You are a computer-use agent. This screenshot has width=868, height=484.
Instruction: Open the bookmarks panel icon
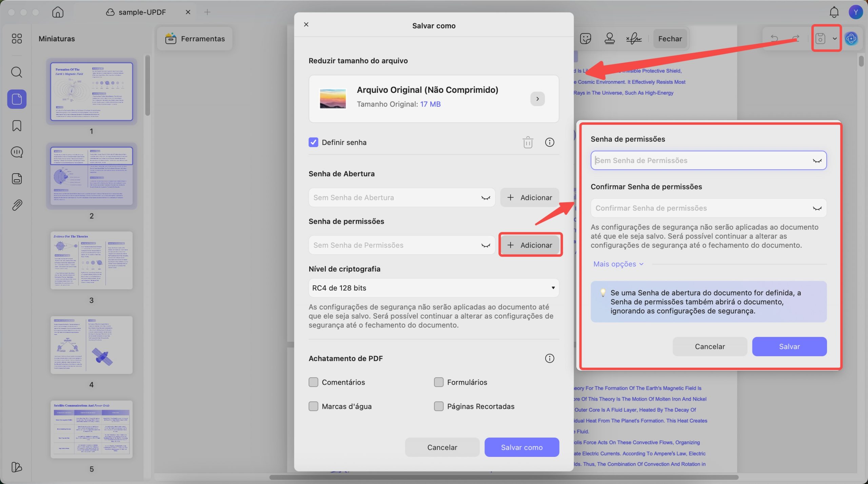(17, 126)
